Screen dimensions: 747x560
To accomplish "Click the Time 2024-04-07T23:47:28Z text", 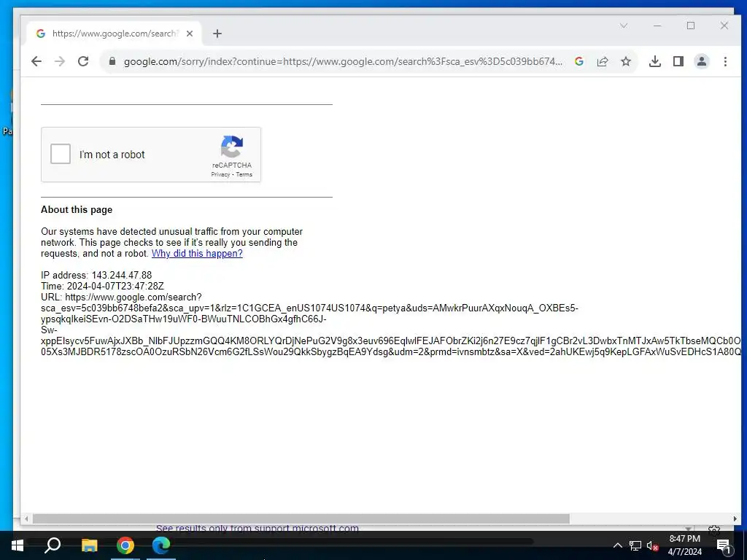I will coord(102,286).
